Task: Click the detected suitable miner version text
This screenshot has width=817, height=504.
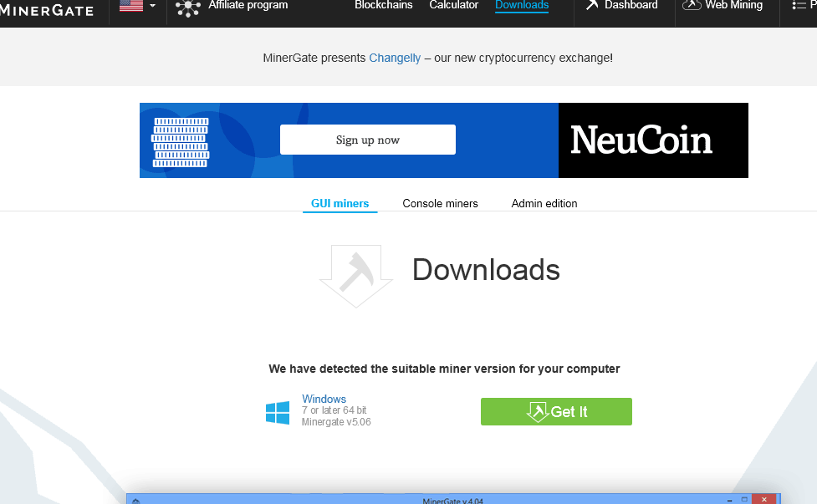Action: coord(444,369)
